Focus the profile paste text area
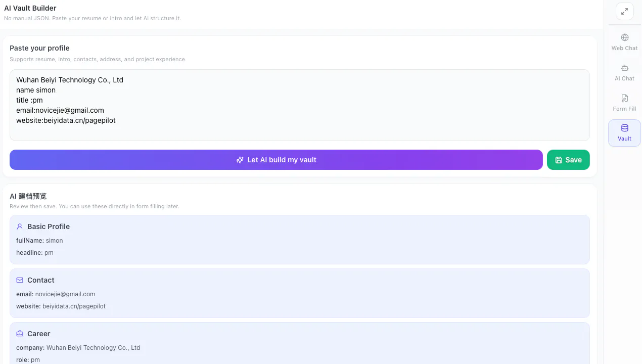The image size is (642, 364). click(300, 105)
